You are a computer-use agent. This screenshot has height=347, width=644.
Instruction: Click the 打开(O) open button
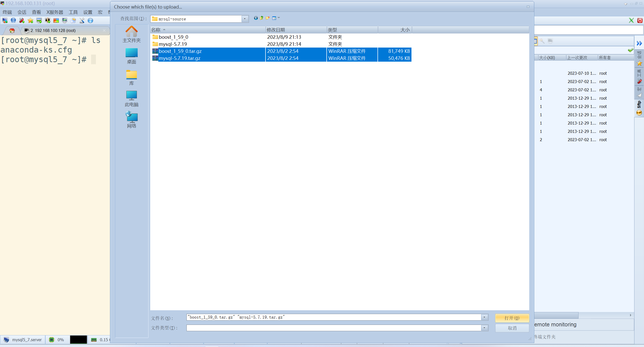(512, 318)
